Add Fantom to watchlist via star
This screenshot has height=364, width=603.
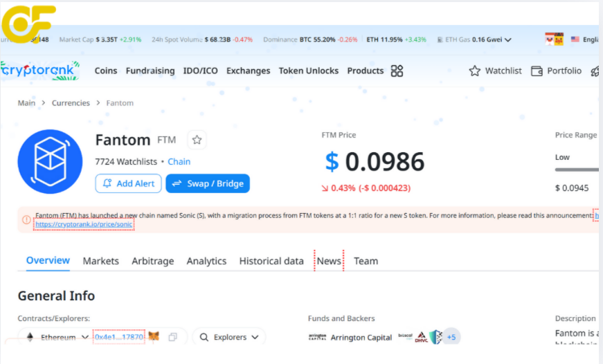[x=197, y=140]
